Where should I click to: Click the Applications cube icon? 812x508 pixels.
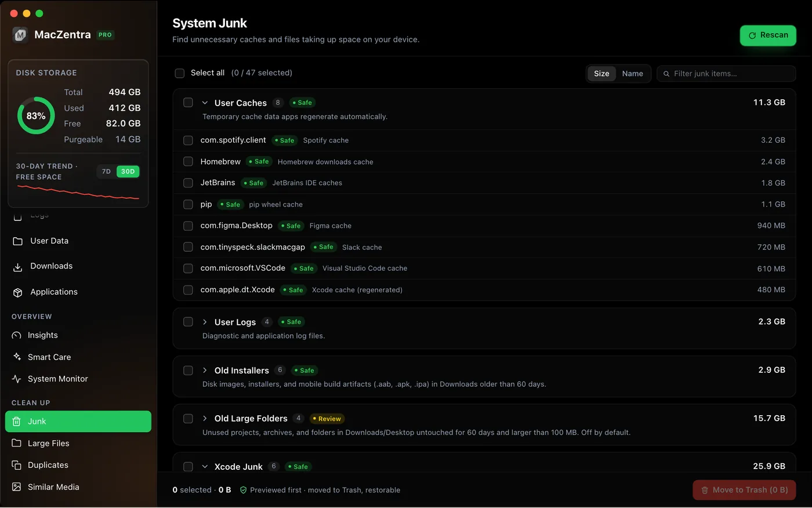coord(18,292)
